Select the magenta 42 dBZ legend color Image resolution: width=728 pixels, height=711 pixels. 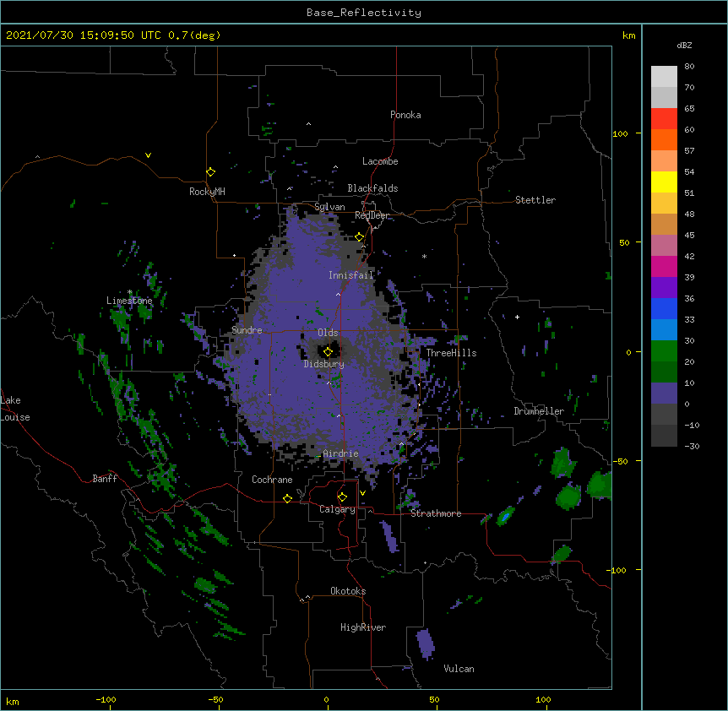tap(664, 266)
